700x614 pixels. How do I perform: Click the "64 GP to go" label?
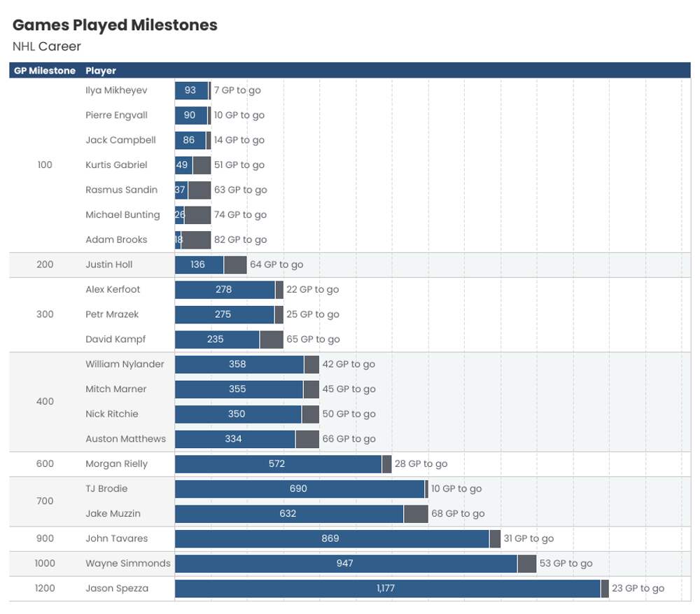pos(276,265)
